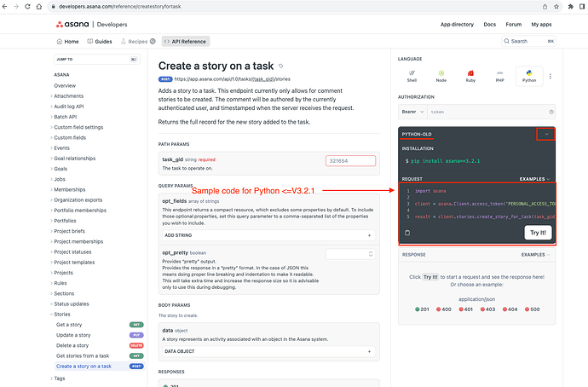Select Node language icon
This screenshot has height=387, width=588.
441,76
